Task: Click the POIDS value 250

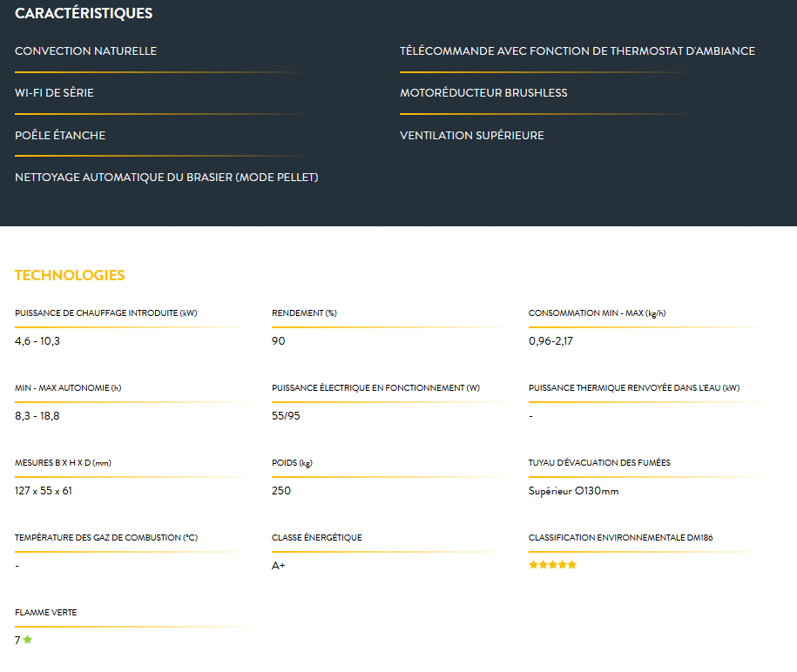Action: click(x=281, y=491)
